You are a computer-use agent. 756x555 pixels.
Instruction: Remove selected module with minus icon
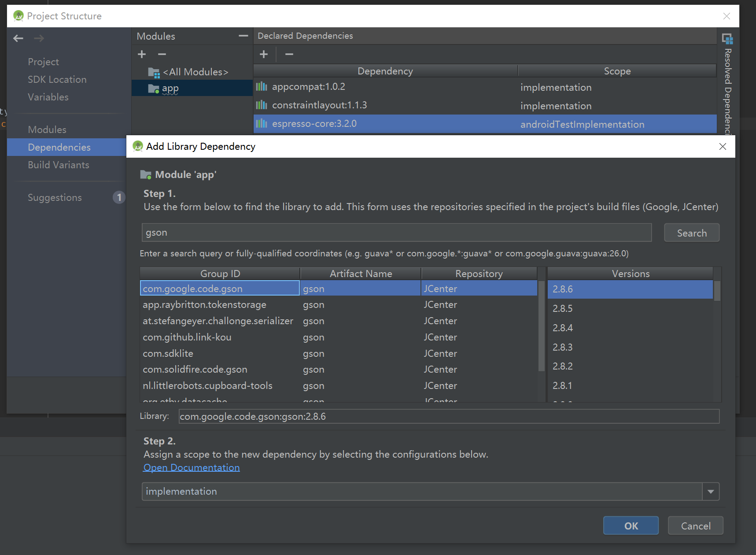tap(162, 54)
